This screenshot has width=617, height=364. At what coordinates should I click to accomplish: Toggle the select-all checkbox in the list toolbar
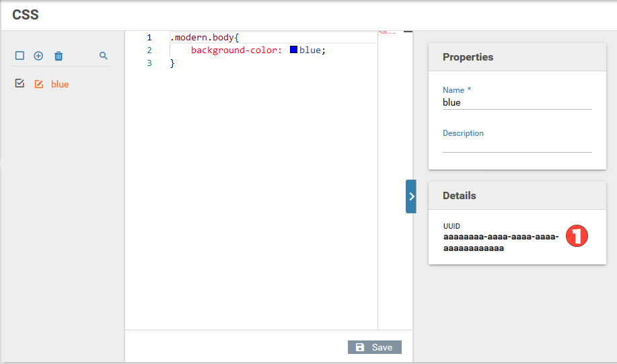20,56
